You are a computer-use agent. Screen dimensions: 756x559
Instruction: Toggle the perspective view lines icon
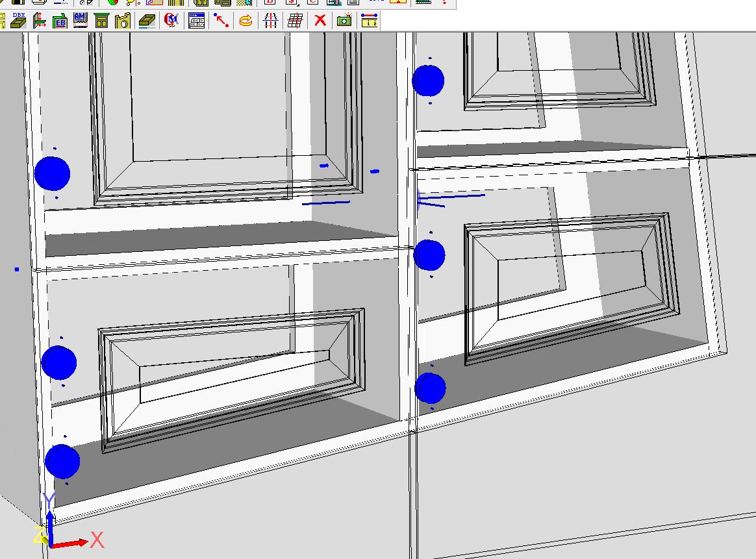(x=270, y=20)
